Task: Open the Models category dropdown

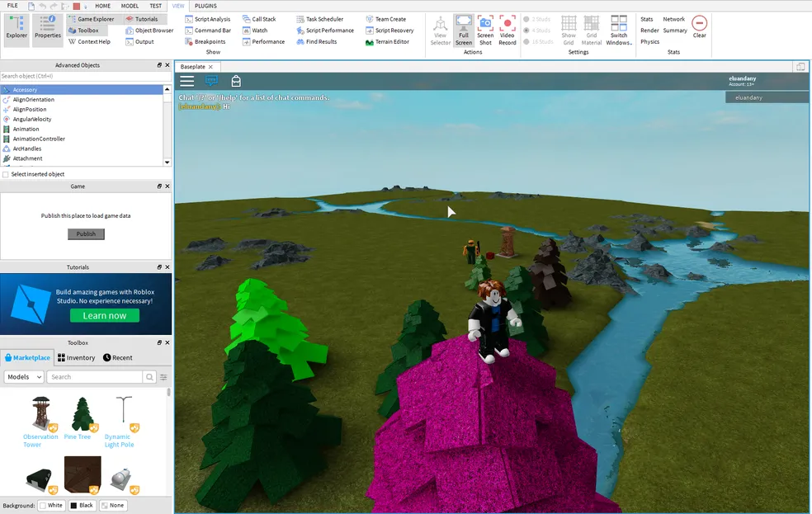Action: coord(24,377)
